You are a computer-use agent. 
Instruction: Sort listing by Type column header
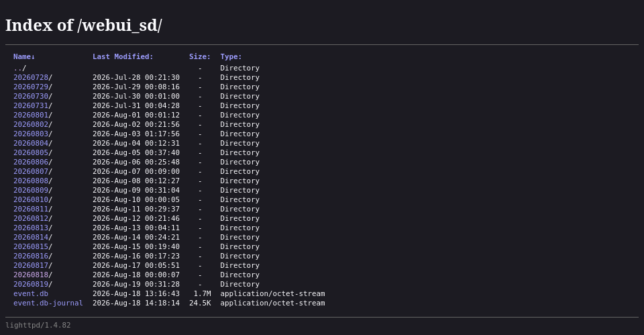[231, 56]
